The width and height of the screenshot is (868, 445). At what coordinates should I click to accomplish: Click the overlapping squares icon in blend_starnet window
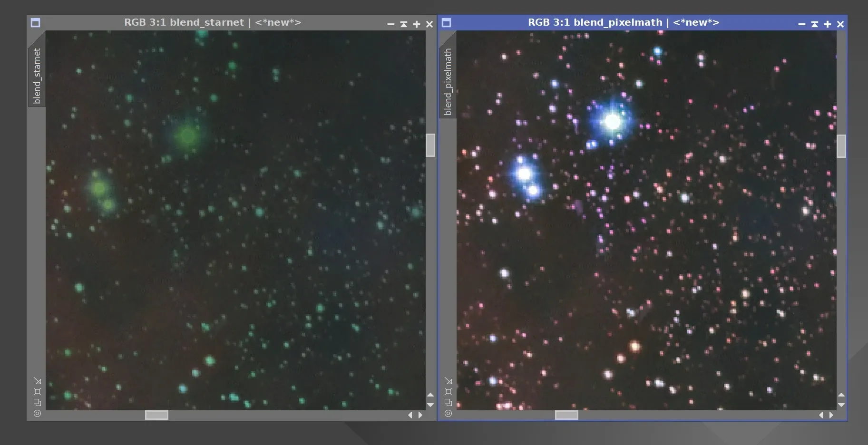click(38, 403)
